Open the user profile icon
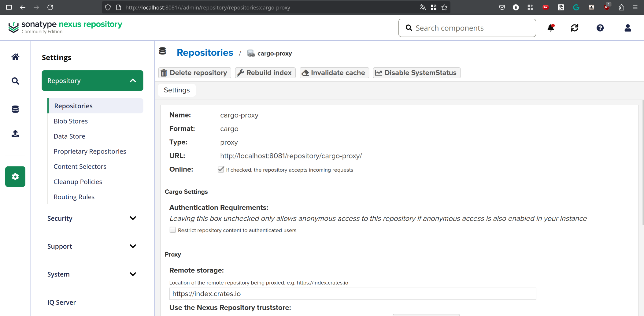644x316 pixels. 628,28
